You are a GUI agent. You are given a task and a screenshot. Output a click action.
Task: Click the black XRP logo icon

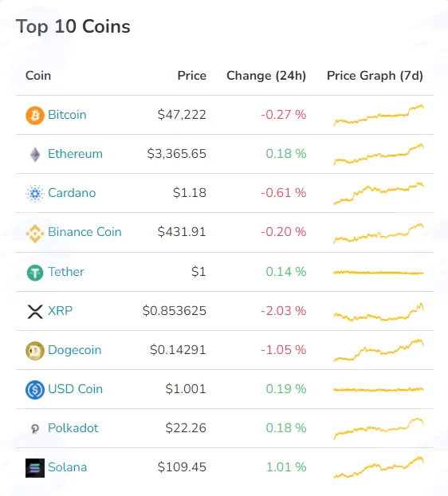[35, 312]
